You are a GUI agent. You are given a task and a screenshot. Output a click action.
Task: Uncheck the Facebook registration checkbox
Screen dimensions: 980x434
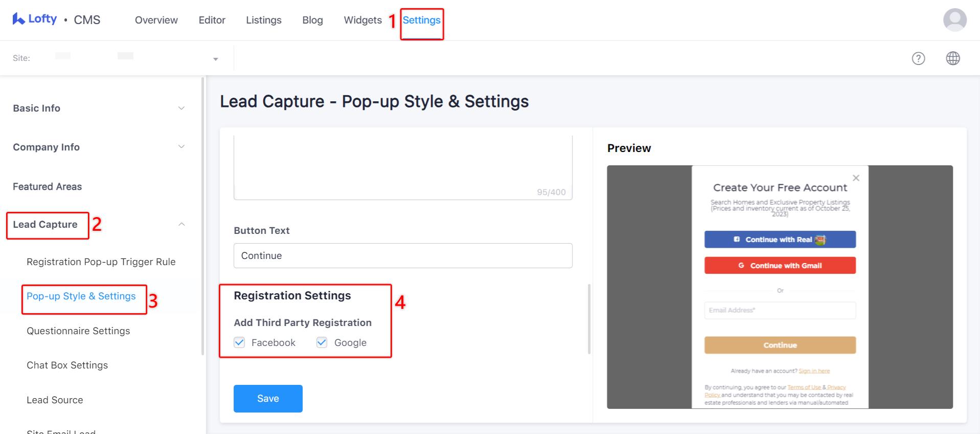(x=239, y=342)
